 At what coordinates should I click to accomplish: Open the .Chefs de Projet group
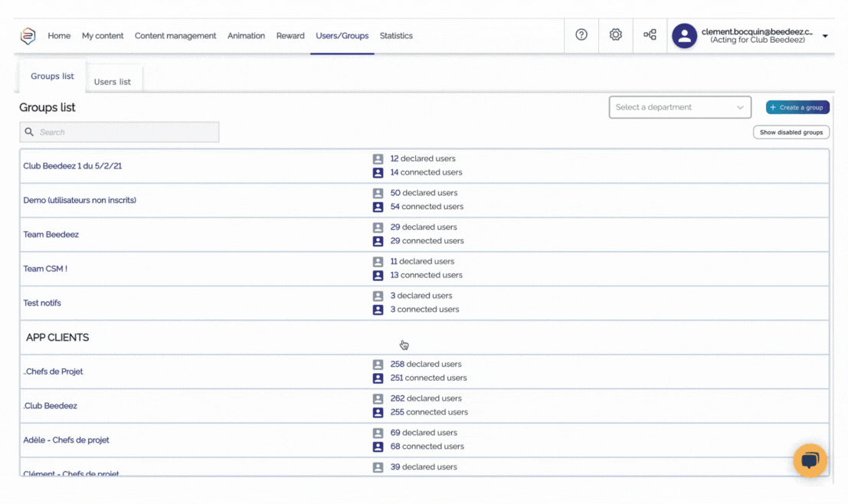tap(54, 371)
